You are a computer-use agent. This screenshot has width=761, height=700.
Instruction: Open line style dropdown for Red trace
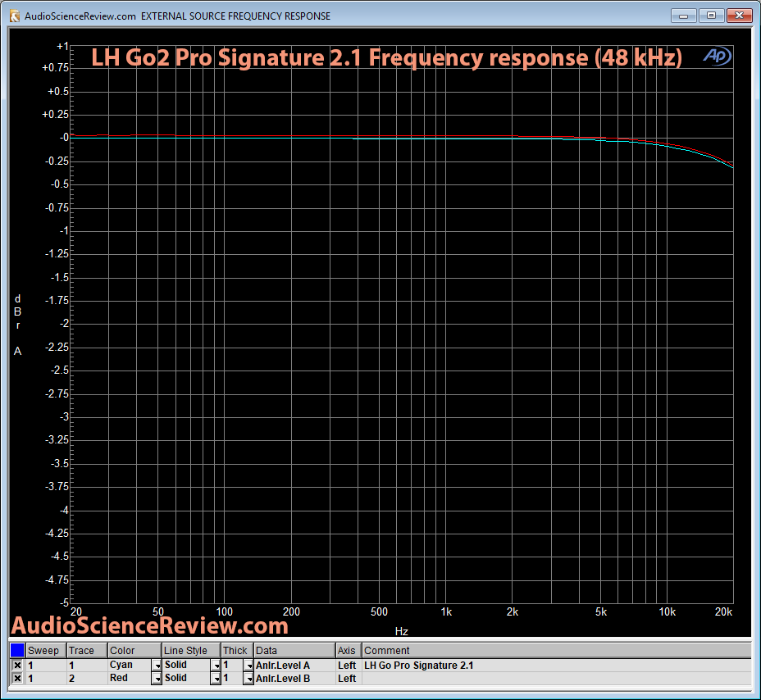(x=216, y=679)
